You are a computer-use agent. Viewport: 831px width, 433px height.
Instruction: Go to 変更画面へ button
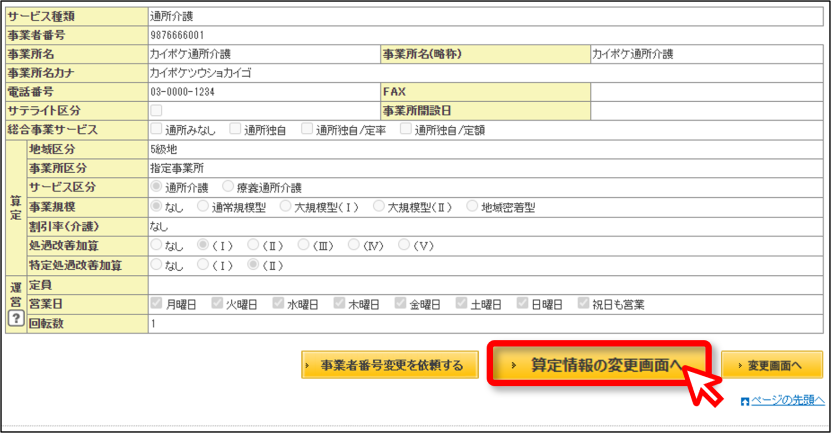coord(772,365)
